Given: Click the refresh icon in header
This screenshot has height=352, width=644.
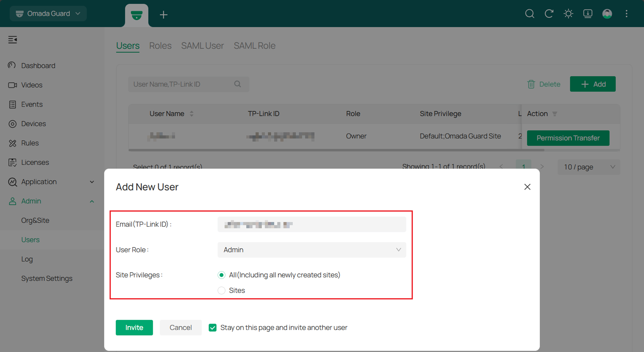Looking at the screenshot, I should 549,13.
